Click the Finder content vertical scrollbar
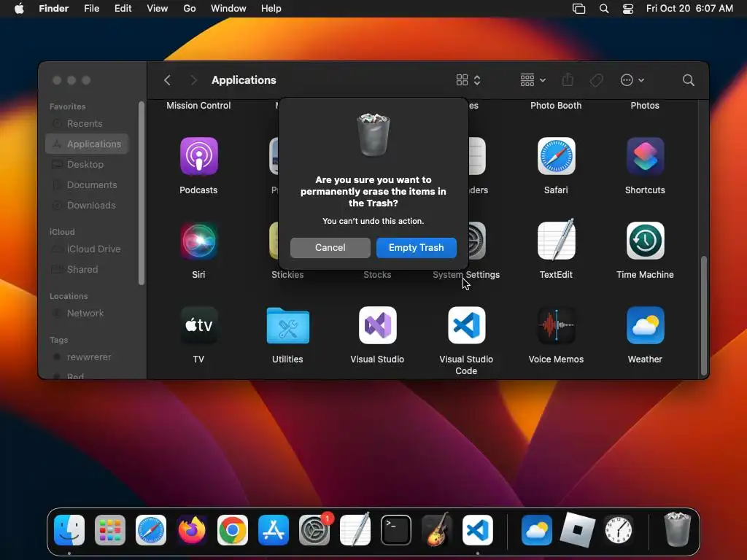The width and height of the screenshot is (747, 560). 704,316
